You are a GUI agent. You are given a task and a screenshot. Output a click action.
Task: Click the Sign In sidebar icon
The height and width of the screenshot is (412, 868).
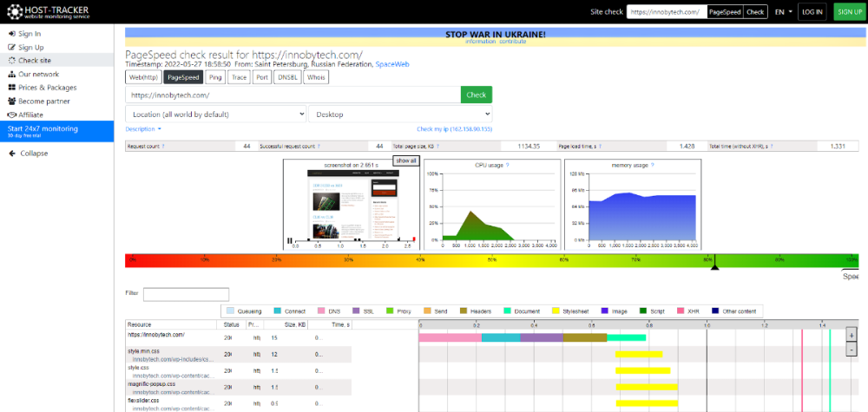pos(11,34)
